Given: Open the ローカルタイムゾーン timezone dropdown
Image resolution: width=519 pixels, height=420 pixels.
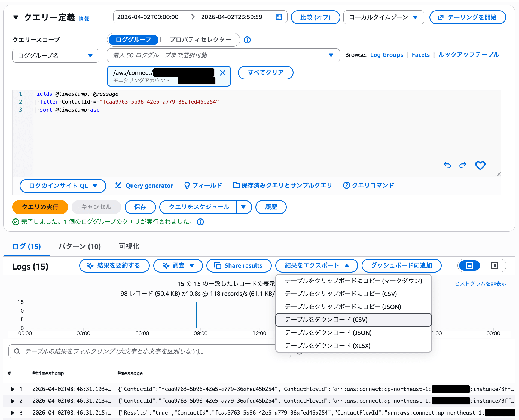Looking at the screenshot, I should pyautogui.click(x=383, y=17).
